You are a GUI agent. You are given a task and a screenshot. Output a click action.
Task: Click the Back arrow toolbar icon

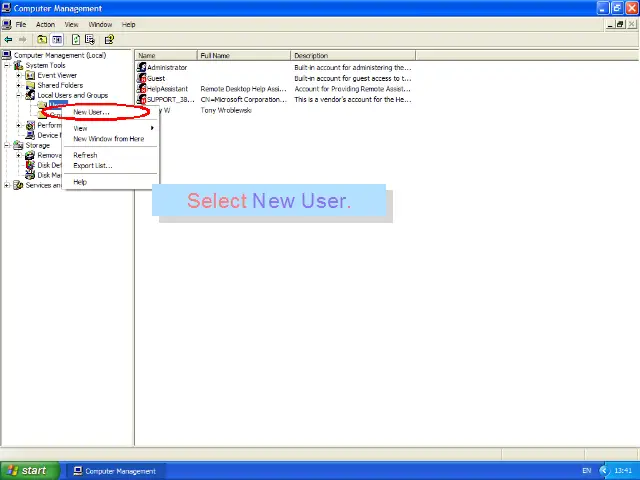point(8,40)
